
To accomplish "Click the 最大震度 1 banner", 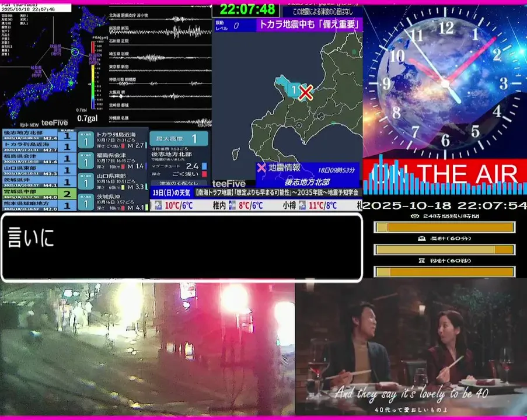I will click(179, 138).
